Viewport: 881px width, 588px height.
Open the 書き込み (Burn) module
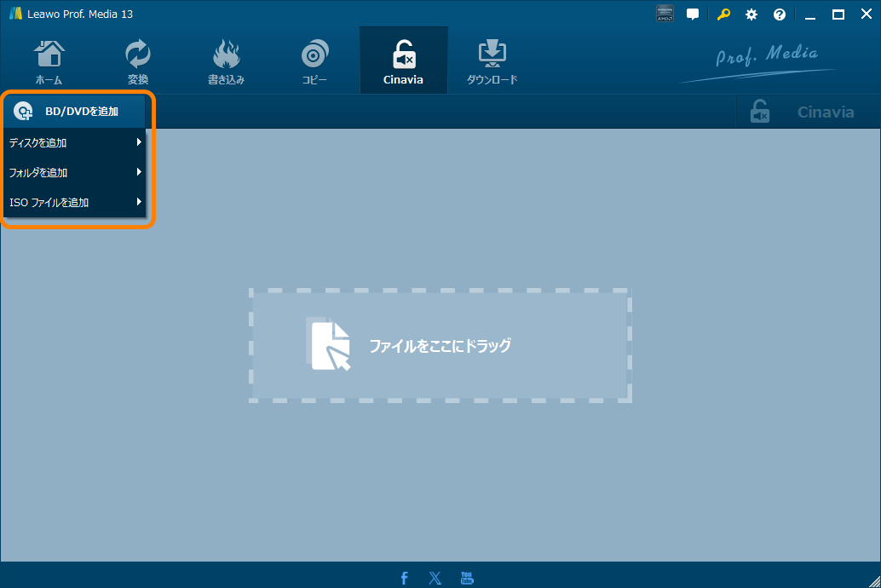coord(226,61)
